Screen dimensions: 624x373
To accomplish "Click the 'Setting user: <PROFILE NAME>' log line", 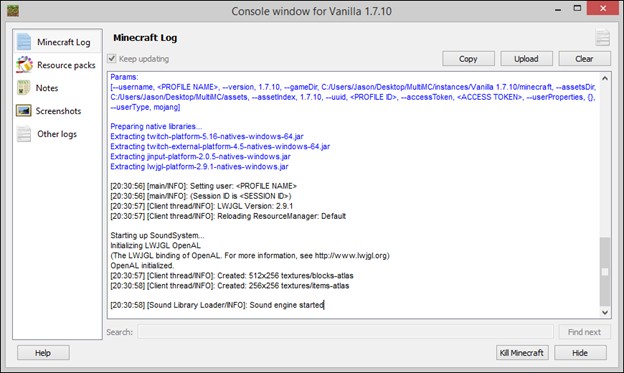I will (203, 186).
